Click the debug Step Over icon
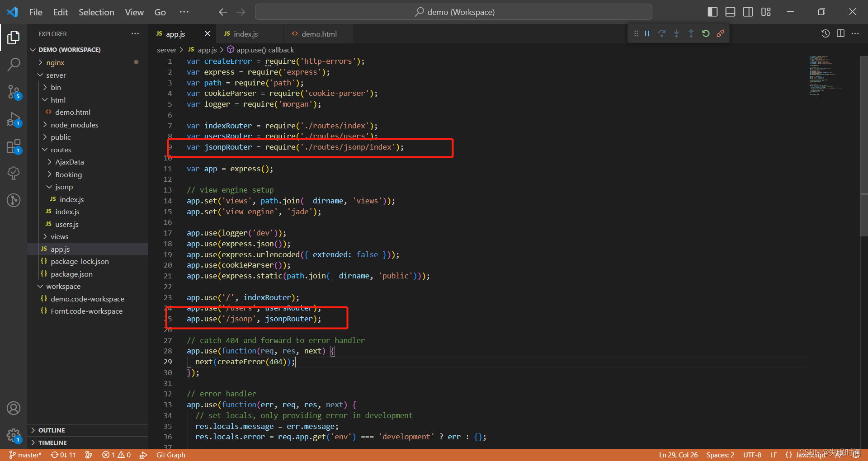 pos(662,33)
